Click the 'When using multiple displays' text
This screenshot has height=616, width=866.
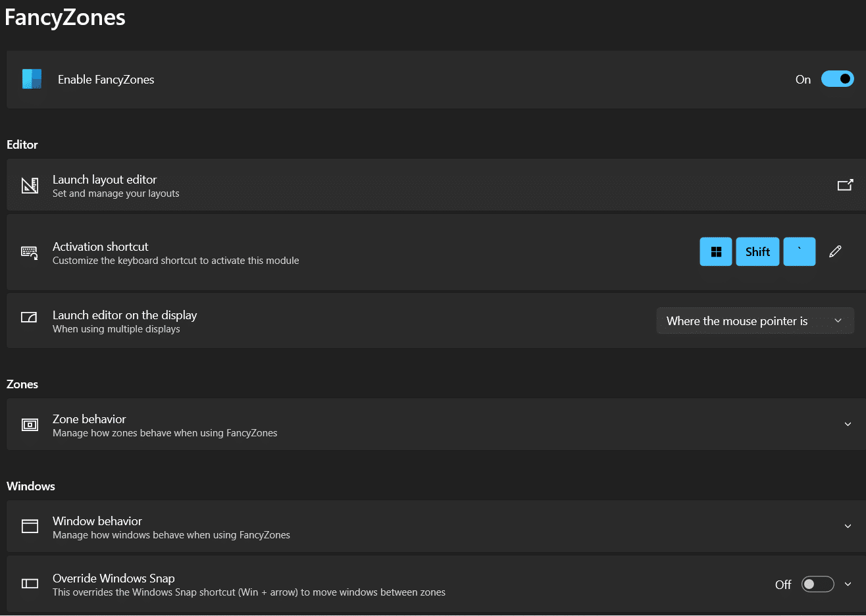(116, 329)
